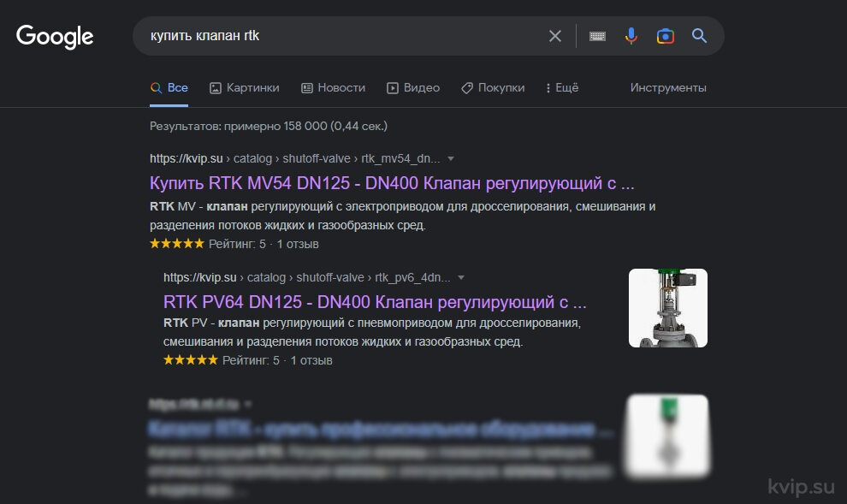Click the kvip.su rtk_mv54 breadcrumb URL

coord(295,158)
